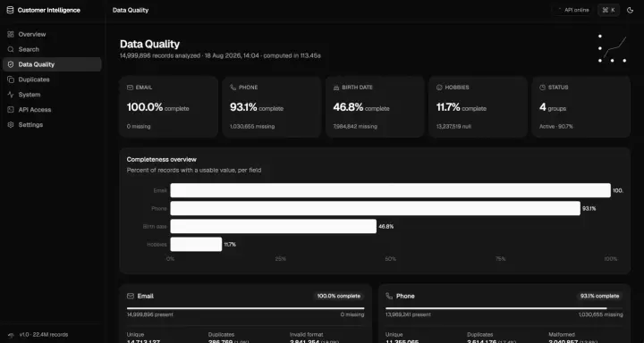Click '13,969,241 present' in Phone panel
Screen dimensions: 644x343
click(408, 314)
